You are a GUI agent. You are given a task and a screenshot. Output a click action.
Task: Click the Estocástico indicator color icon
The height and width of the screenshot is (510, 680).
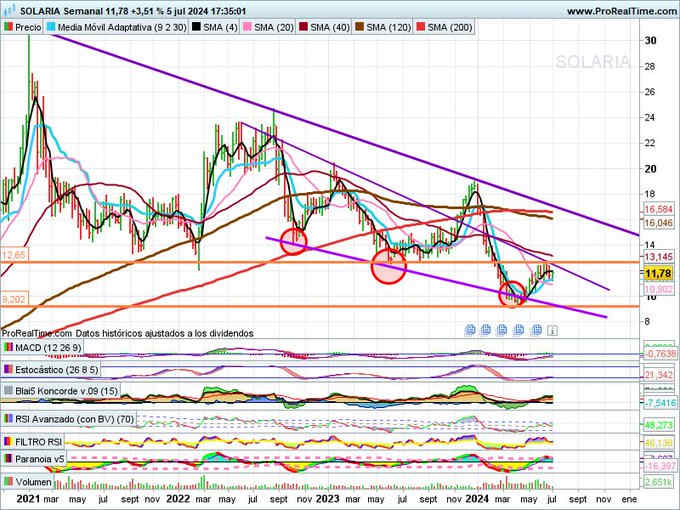pos(8,369)
